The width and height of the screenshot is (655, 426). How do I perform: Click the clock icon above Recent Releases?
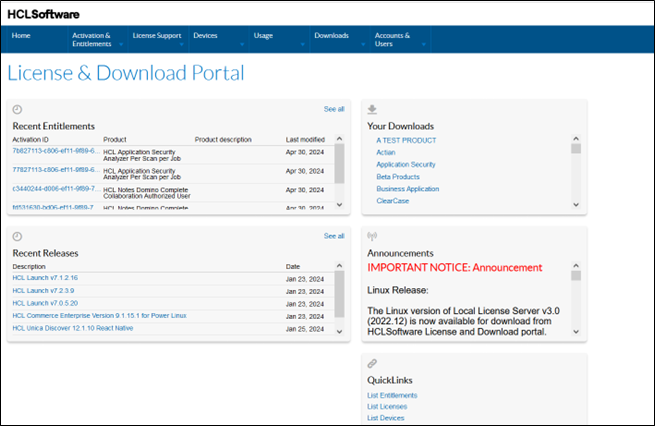17,236
